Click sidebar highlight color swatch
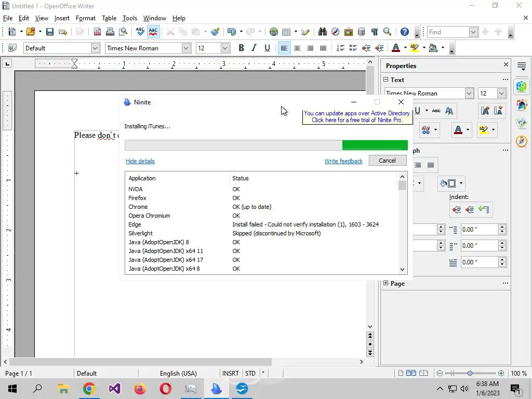Screen dimensions: 532x399 point(484,129)
